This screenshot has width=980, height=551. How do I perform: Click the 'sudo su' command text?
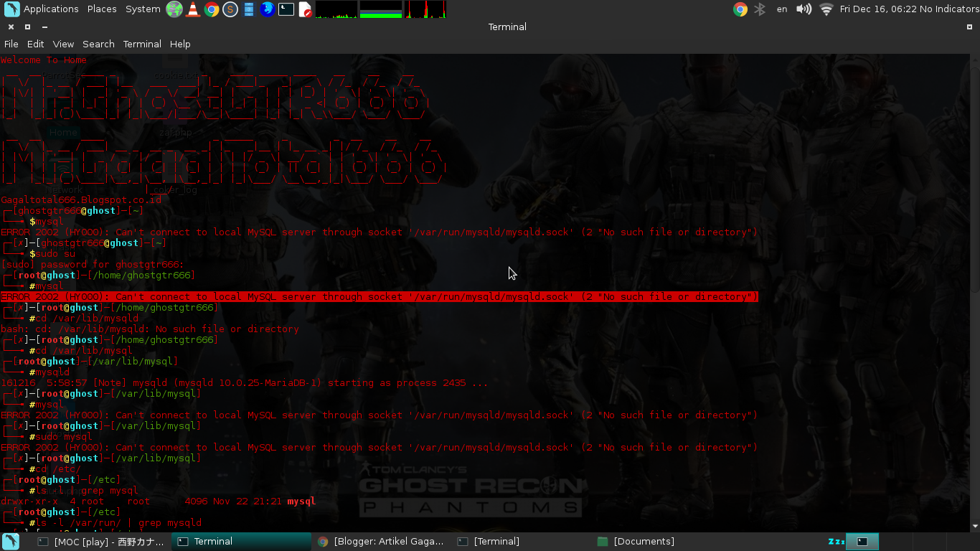tap(55, 254)
